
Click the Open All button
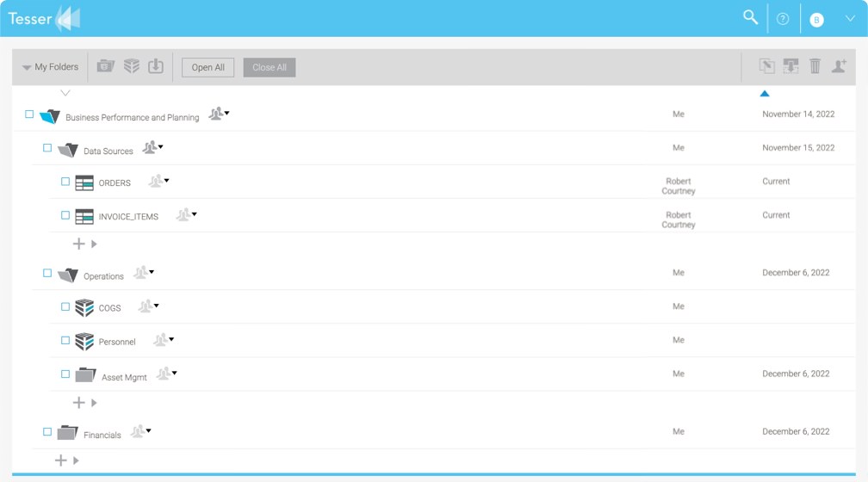click(208, 67)
